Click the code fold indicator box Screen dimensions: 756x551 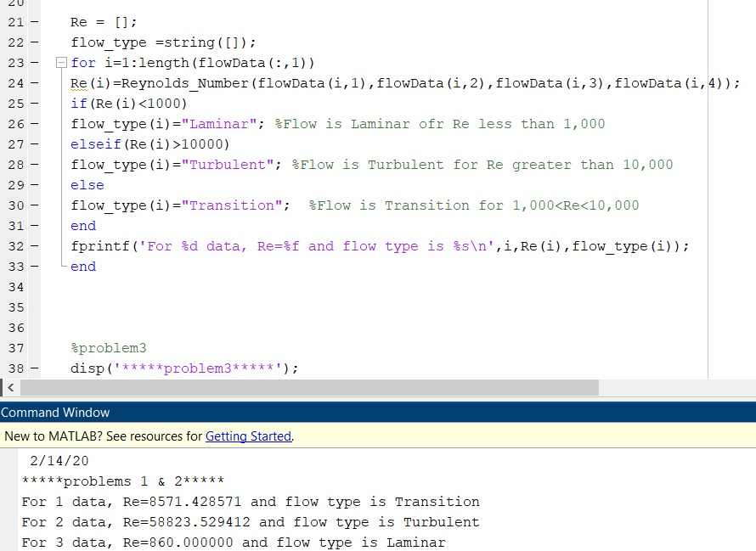click(59, 62)
